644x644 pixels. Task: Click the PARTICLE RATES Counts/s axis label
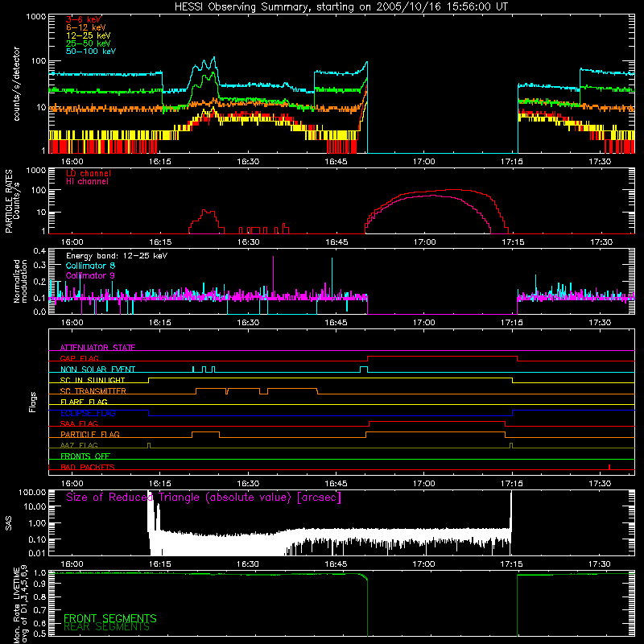(12, 200)
